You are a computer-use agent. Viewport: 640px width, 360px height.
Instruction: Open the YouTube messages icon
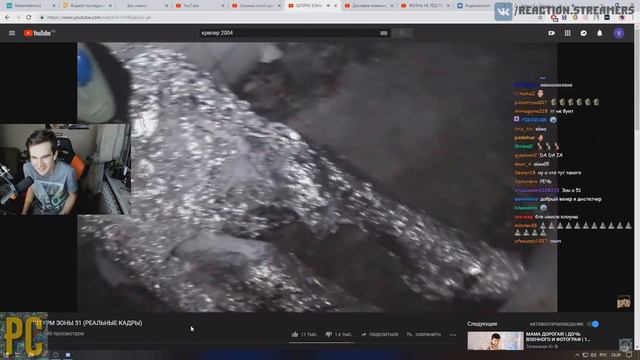point(584,33)
